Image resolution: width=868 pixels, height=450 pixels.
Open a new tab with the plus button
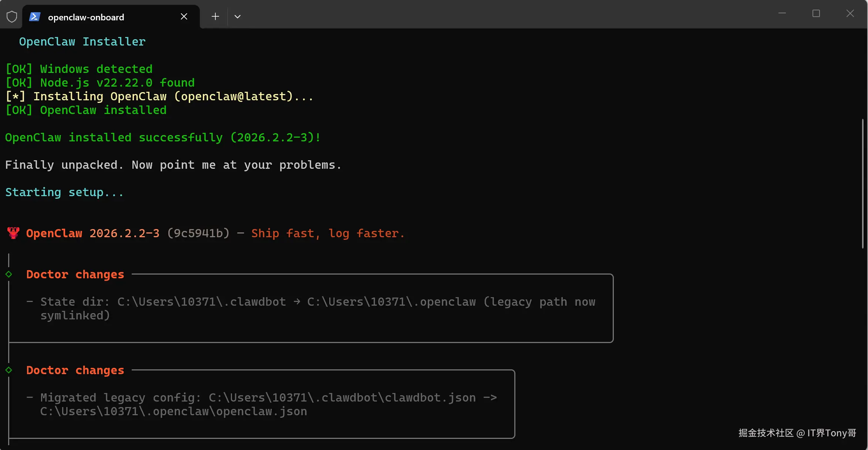click(215, 17)
